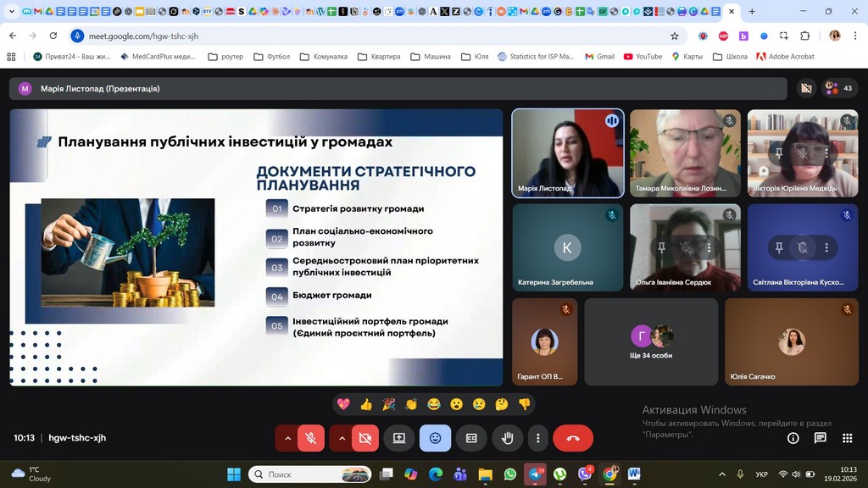The height and width of the screenshot is (488, 868).
Task: Click the present screen icon
Action: pyautogui.click(x=398, y=438)
